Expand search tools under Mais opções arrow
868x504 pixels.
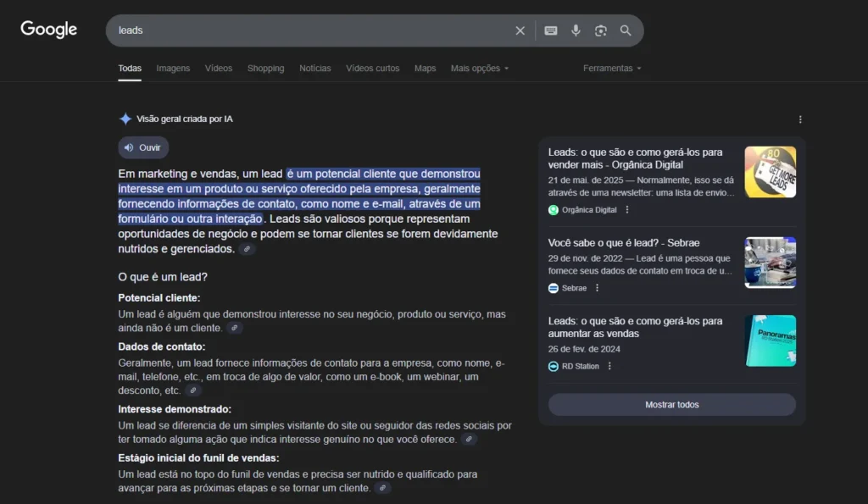tap(508, 68)
